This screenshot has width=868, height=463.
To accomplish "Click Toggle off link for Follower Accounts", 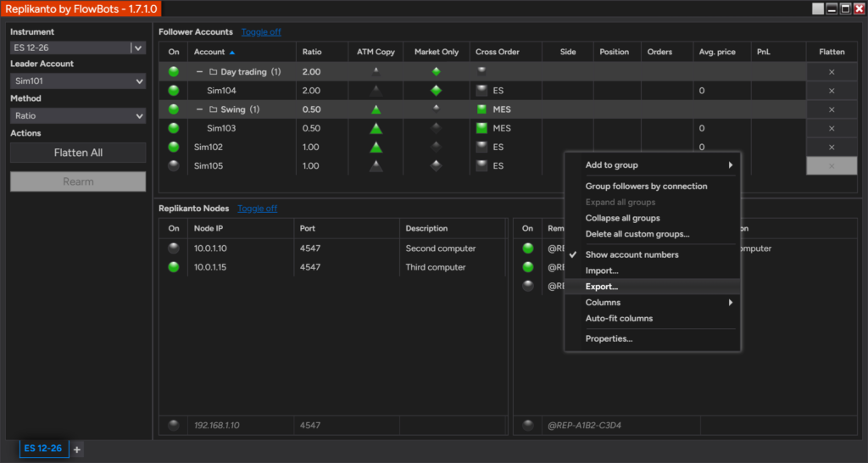I will pyautogui.click(x=261, y=32).
